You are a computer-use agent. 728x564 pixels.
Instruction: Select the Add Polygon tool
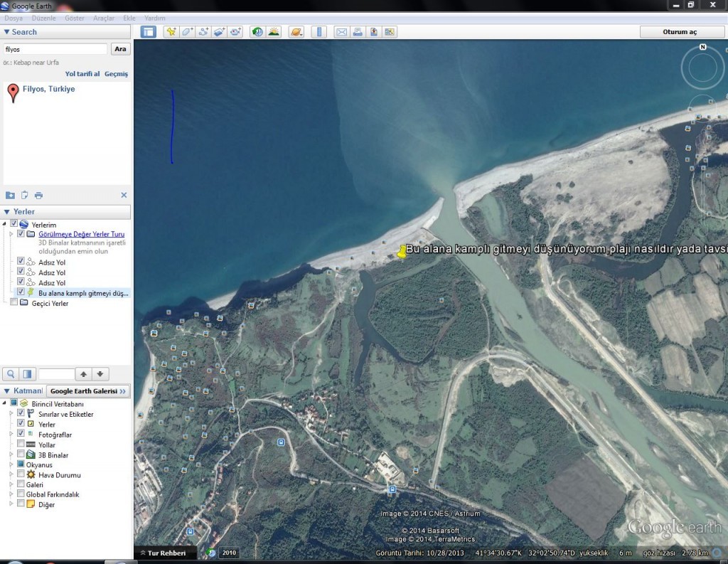pos(187,32)
